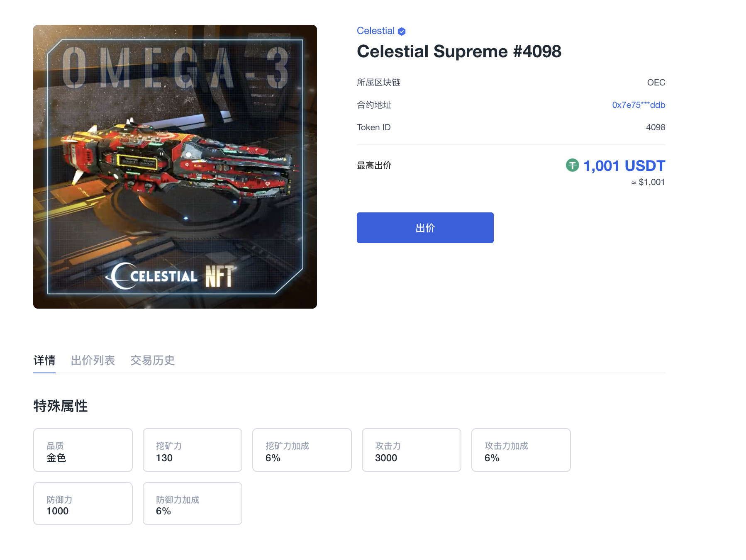The image size is (746, 560).
Task: Switch to the 交易历史 tab
Action: pos(153,360)
